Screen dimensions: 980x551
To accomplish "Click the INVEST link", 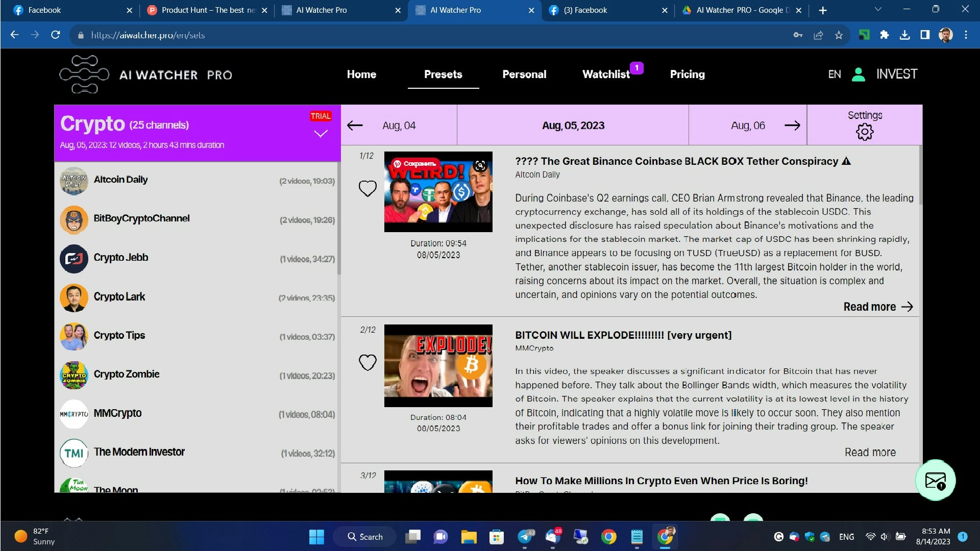I will pos(896,74).
